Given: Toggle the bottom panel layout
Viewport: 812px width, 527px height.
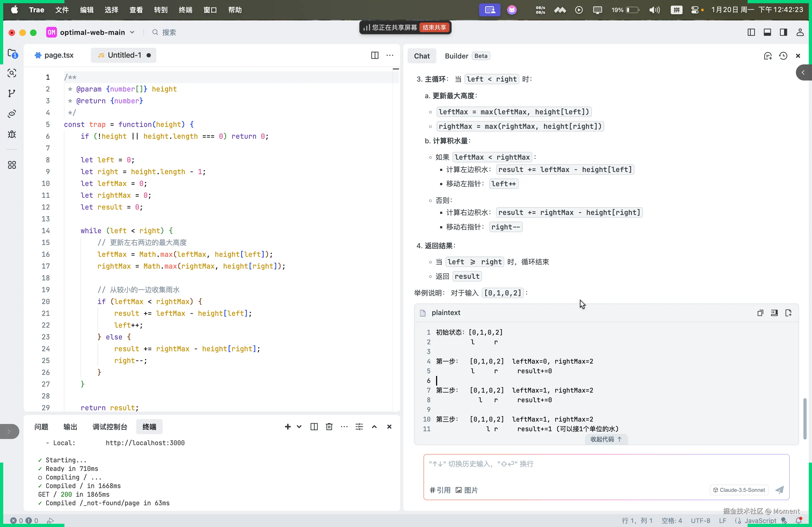Looking at the screenshot, I should click(767, 32).
